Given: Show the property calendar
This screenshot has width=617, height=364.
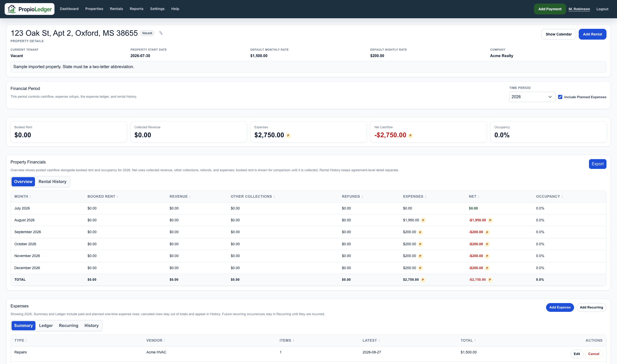Looking at the screenshot, I should [x=559, y=34].
